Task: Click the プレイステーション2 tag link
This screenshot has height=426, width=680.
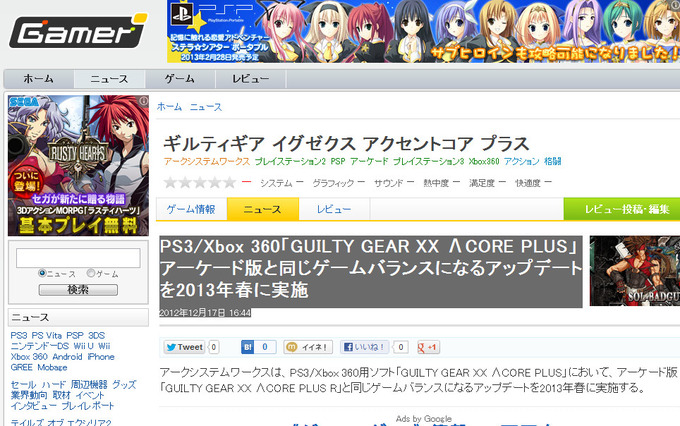Action: point(290,161)
